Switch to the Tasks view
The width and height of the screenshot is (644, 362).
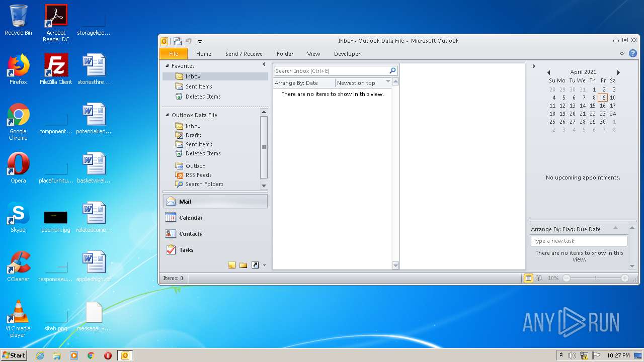point(215,250)
